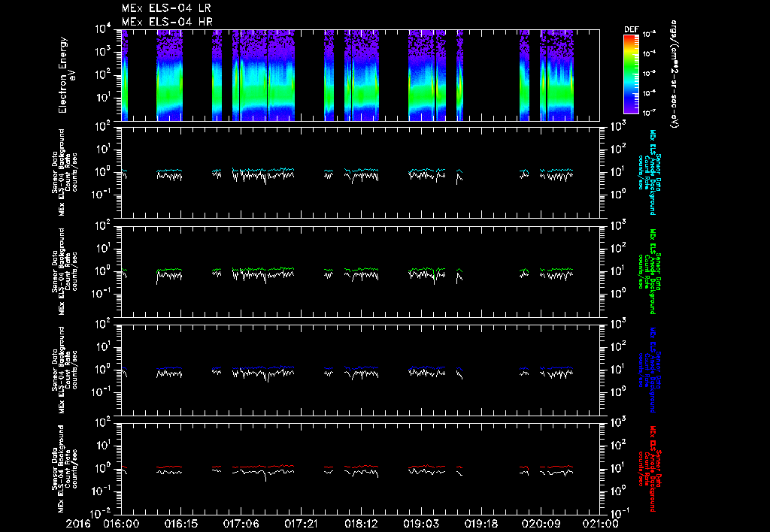This screenshot has width=770, height=532.
Task: Select the 'Electron Energy eV' axis label
Action: 66,75
